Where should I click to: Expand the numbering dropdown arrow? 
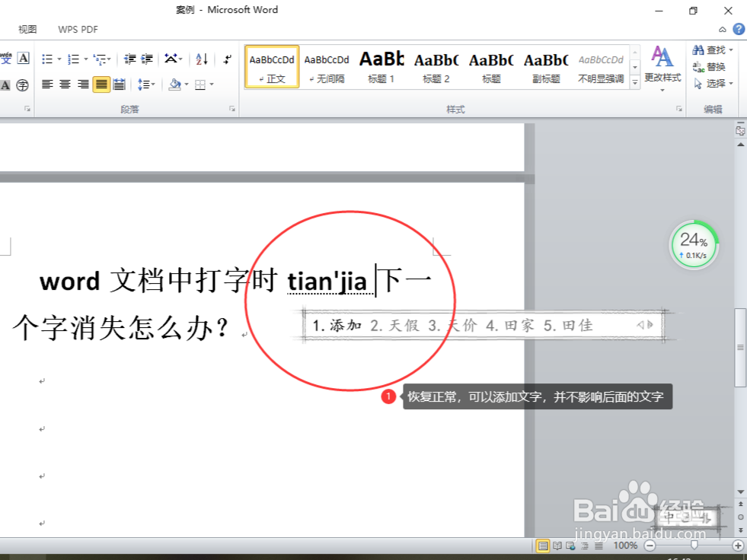coord(86,59)
